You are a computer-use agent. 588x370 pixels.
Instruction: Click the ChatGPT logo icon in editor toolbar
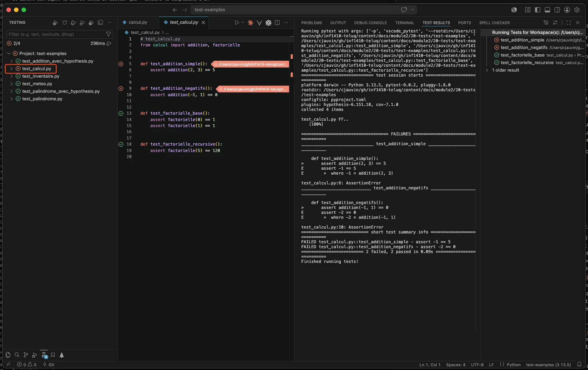click(268, 23)
